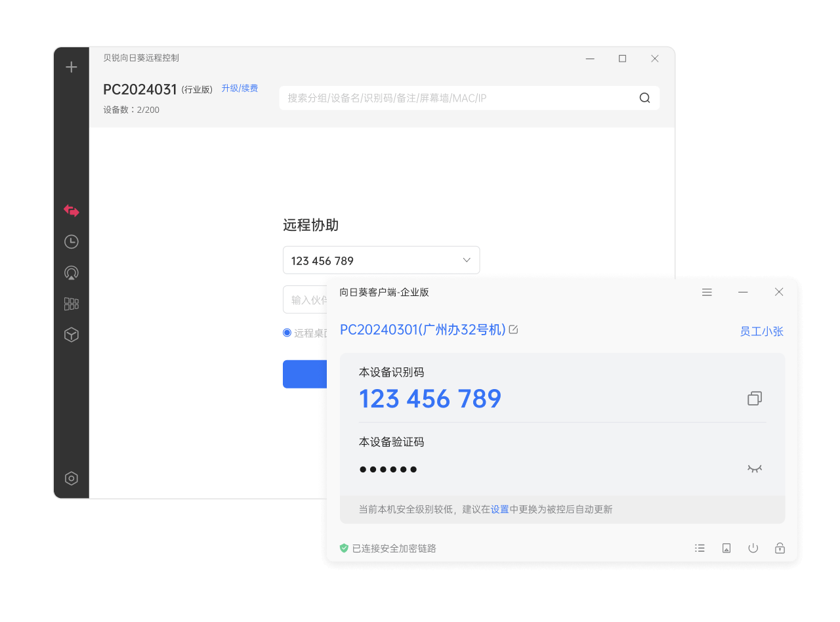Click the 员工小张 account link

tap(761, 331)
